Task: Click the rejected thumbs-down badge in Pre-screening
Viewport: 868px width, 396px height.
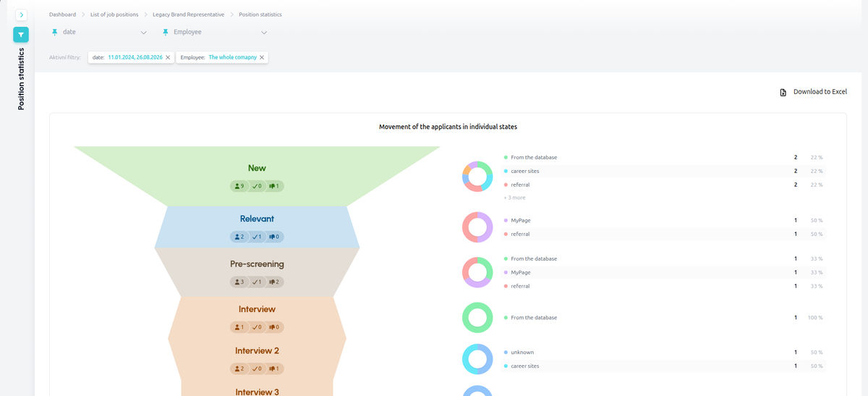Action: (274, 282)
